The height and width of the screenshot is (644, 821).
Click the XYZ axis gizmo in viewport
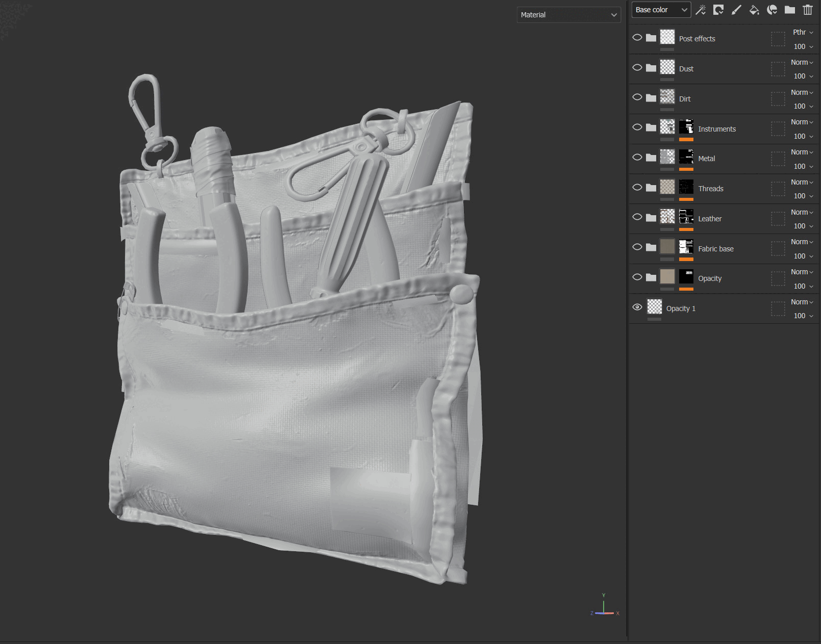[x=604, y=606]
